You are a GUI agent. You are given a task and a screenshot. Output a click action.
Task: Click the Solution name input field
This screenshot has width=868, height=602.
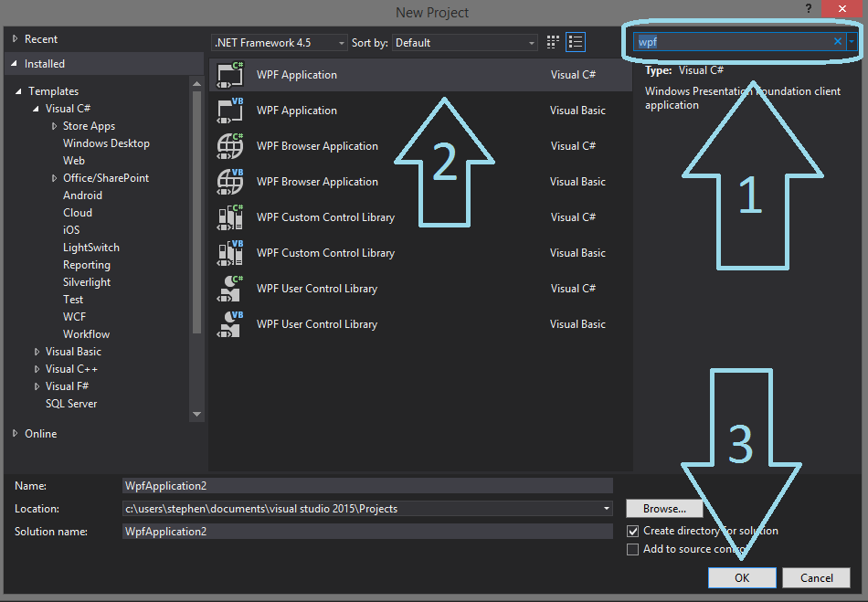click(365, 531)
